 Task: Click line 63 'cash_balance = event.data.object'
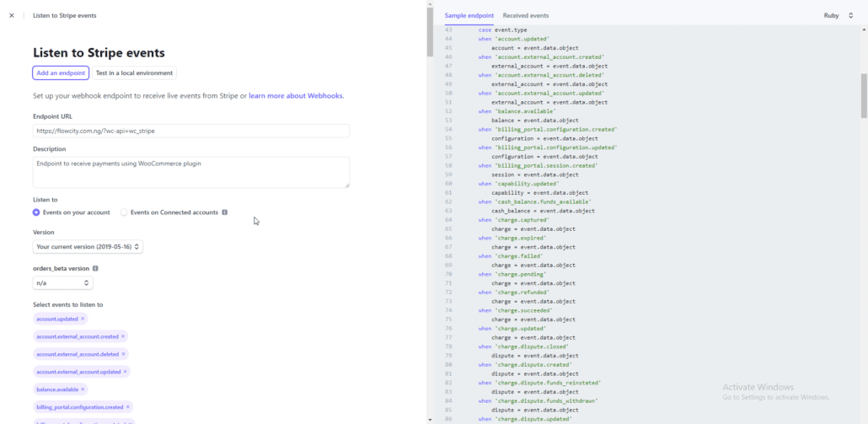coord(543,211)
